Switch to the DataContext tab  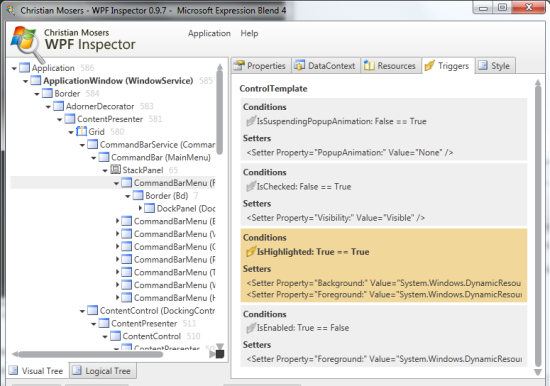(326, 66)
